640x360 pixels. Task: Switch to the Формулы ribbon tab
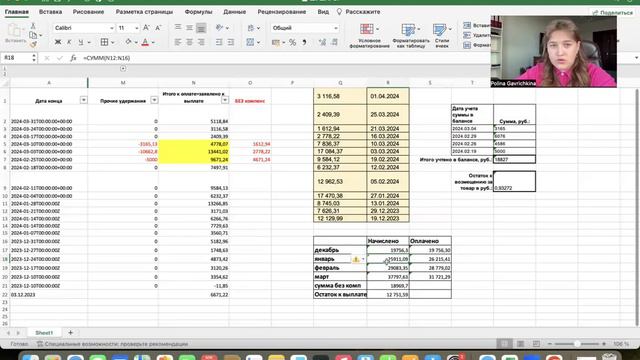point(198,12)
